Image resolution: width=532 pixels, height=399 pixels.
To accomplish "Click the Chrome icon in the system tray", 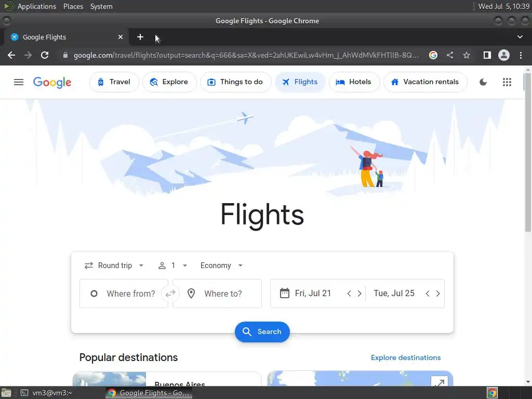I will coord(492,393).
